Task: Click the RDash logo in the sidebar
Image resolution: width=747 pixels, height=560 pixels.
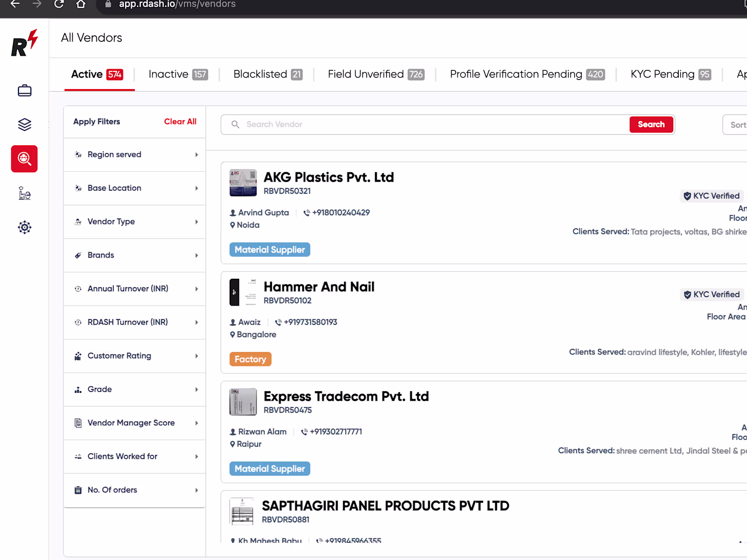Action: [24, 43]
